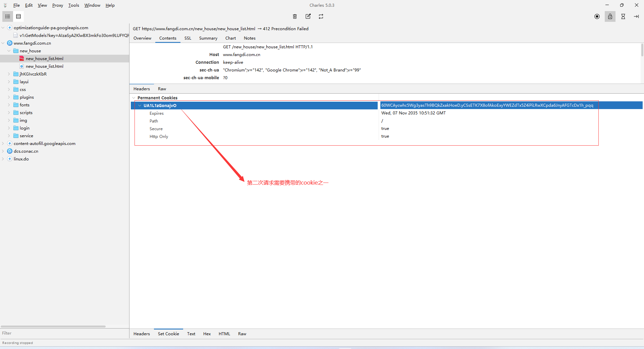
Task: Open the request Raw tab
Action: [x=162, y=89]
